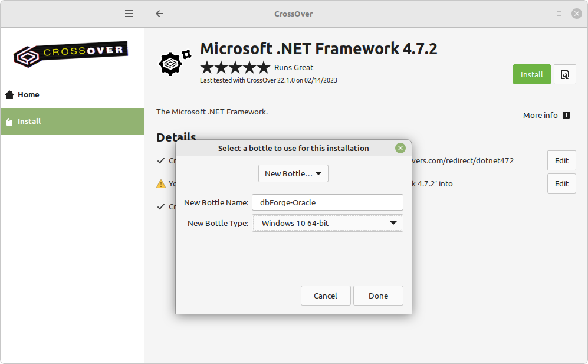Click the "Last tested with CrossOver 22.1.0" line
This screenshot has height=364, width=588.
click(x=268, y=80)
